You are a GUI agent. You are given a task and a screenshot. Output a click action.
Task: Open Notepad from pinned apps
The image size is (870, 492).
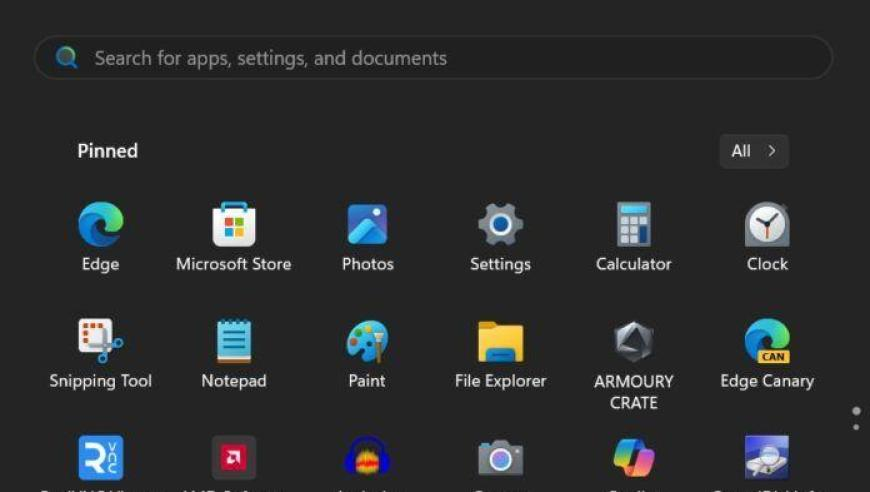[x=234, y=341]
